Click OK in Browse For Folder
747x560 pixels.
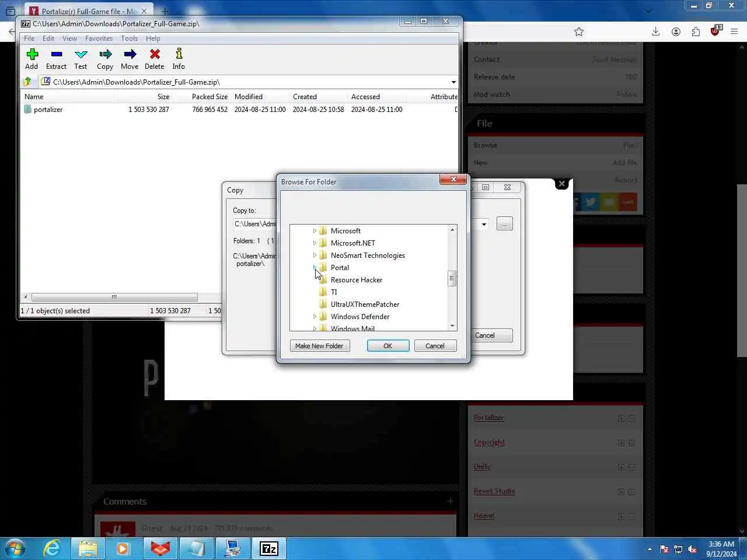pyautogui.click(x=388, y=346)
